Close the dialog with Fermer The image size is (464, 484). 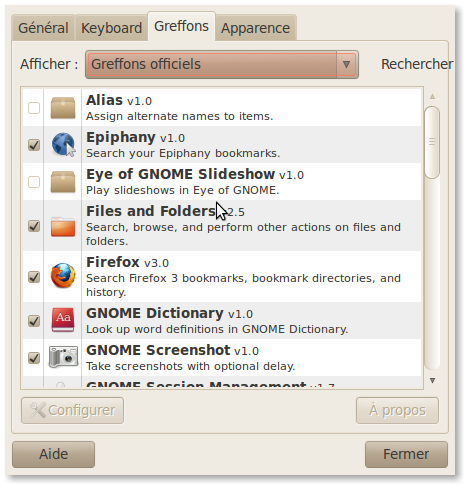click(406, 454)
